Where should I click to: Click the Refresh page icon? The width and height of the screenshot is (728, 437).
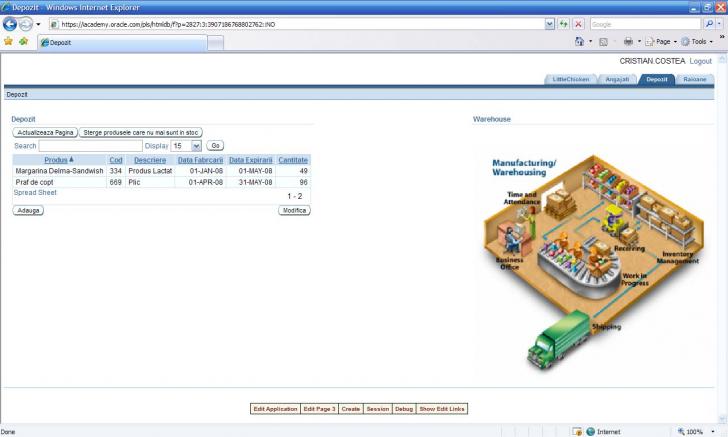tap(564, 24)
